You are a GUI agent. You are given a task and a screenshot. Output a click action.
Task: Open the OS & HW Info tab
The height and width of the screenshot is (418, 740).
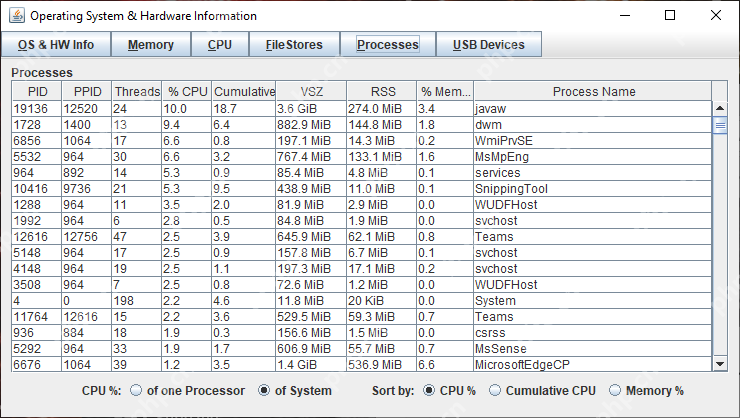click(56, 45)
